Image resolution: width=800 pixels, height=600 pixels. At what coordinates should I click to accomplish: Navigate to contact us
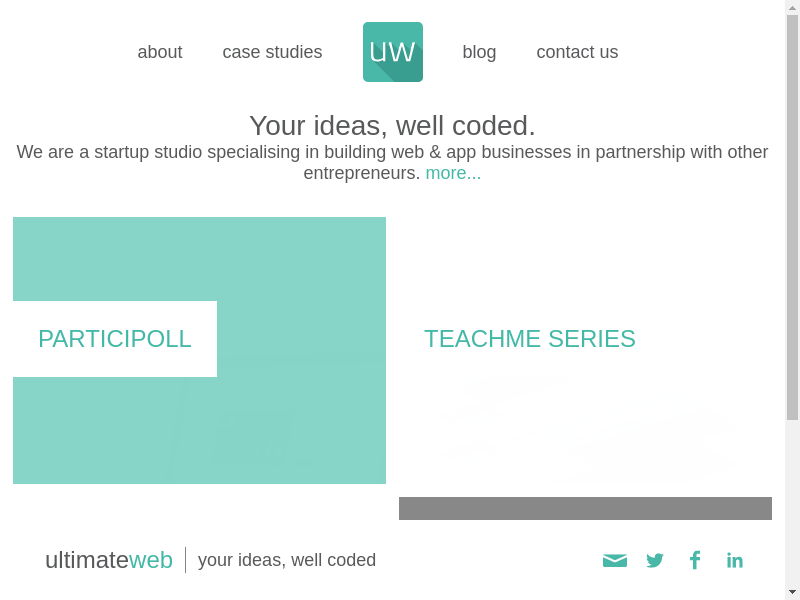coord(577,52)
